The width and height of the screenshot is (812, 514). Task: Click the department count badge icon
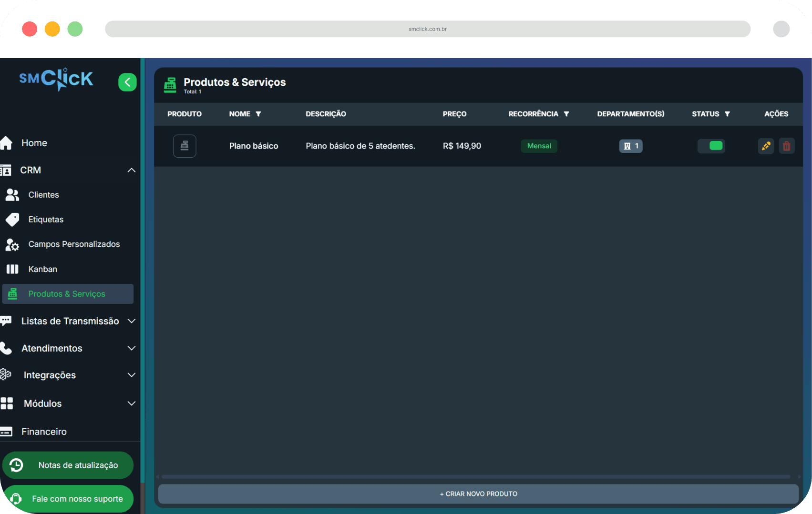pyautogui.click(x=630, y=146)
